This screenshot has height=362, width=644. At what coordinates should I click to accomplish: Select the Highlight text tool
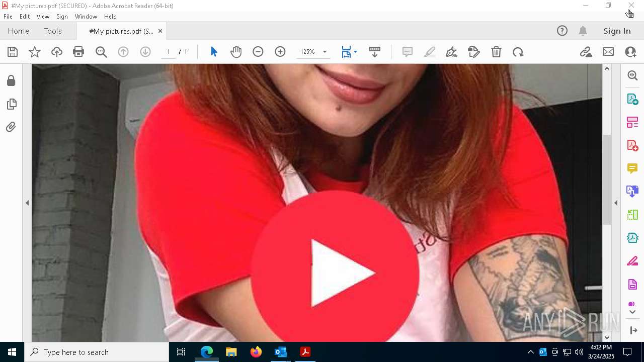[430, 52]
